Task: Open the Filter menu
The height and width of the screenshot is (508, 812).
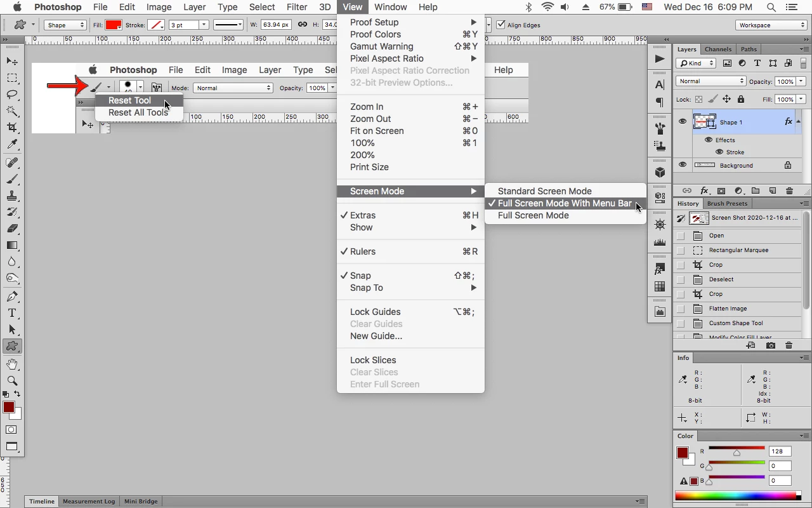Action: (x=297, y=7)
